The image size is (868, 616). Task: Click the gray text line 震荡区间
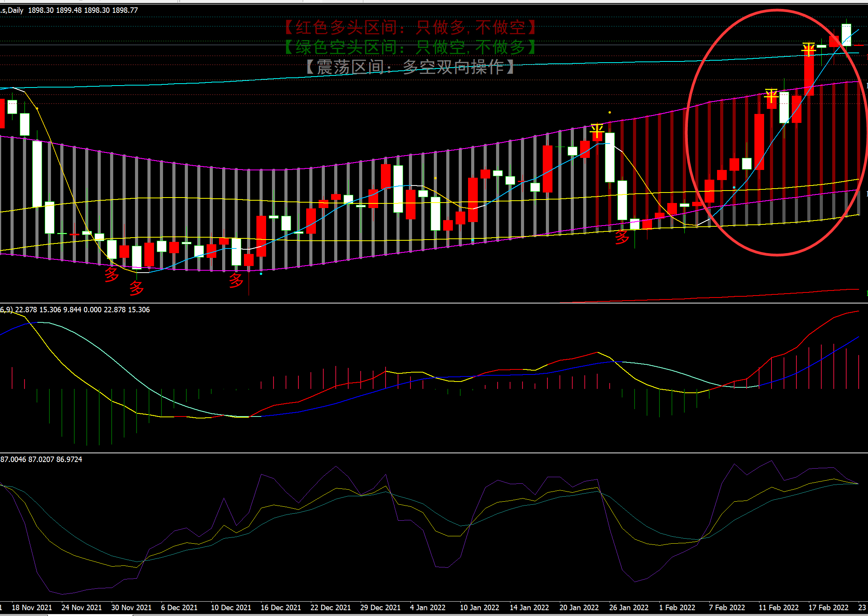(410, 67)
